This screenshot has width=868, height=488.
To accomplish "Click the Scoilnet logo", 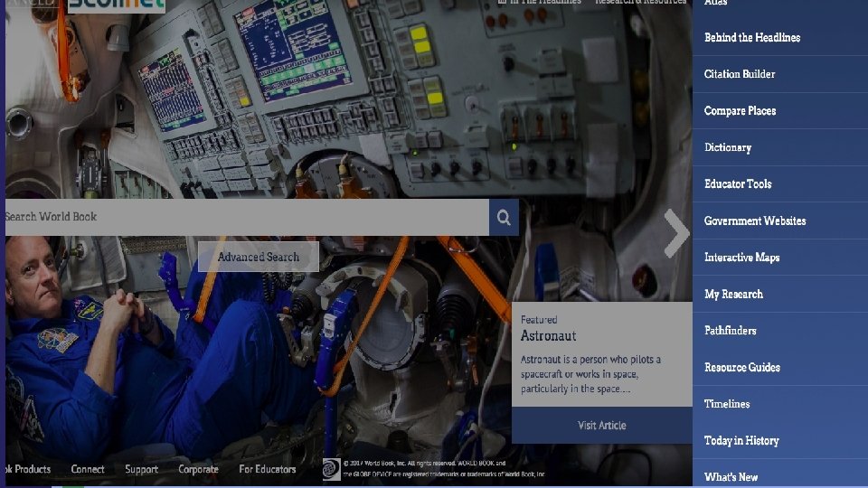I will coord(117,5).
